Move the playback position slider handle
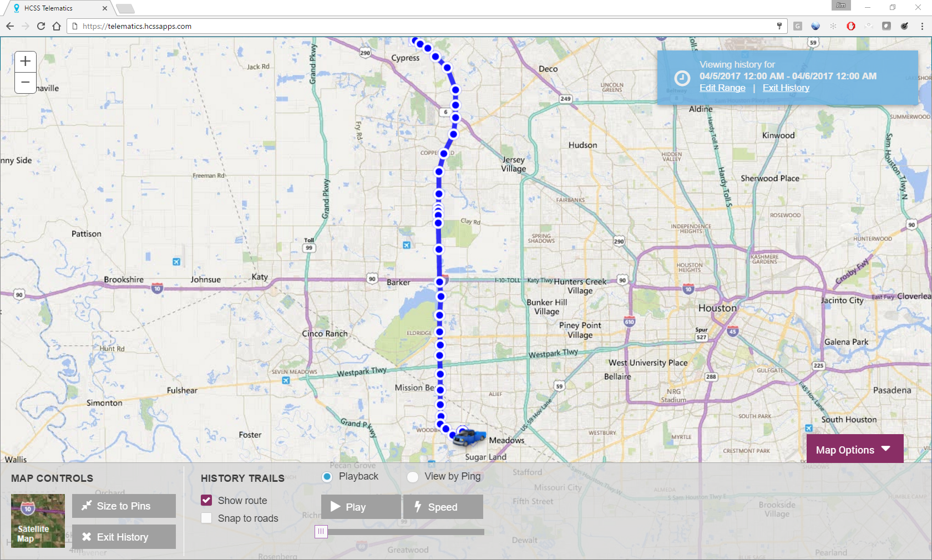The height and width of the screenshot is (560, 932). coord(321,531)
